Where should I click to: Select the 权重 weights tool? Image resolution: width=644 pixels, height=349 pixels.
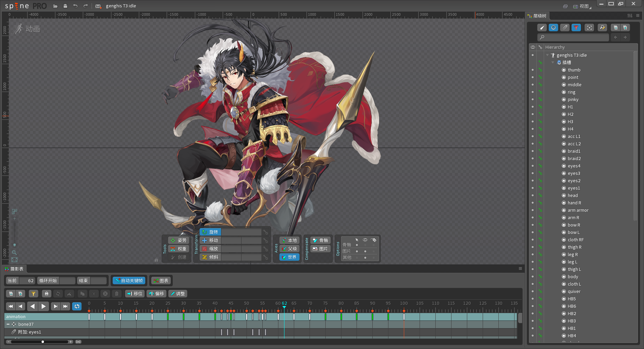[x=178, y=249]
